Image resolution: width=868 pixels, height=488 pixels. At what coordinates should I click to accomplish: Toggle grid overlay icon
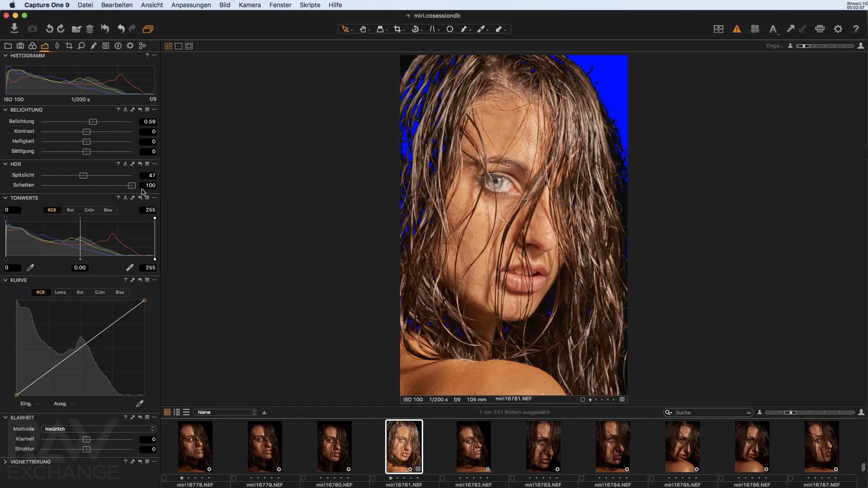click(755, 29)
